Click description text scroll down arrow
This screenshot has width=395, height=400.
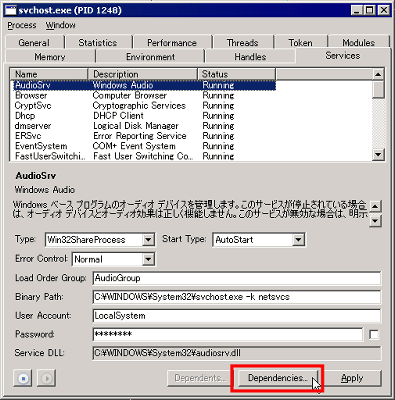click(x=375, y=221)
